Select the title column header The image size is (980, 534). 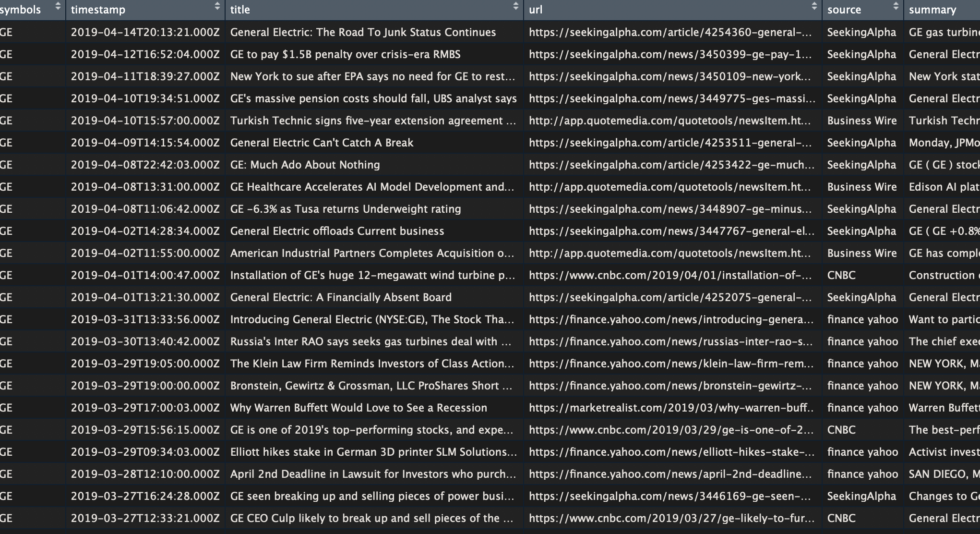(x=374, y=10)
